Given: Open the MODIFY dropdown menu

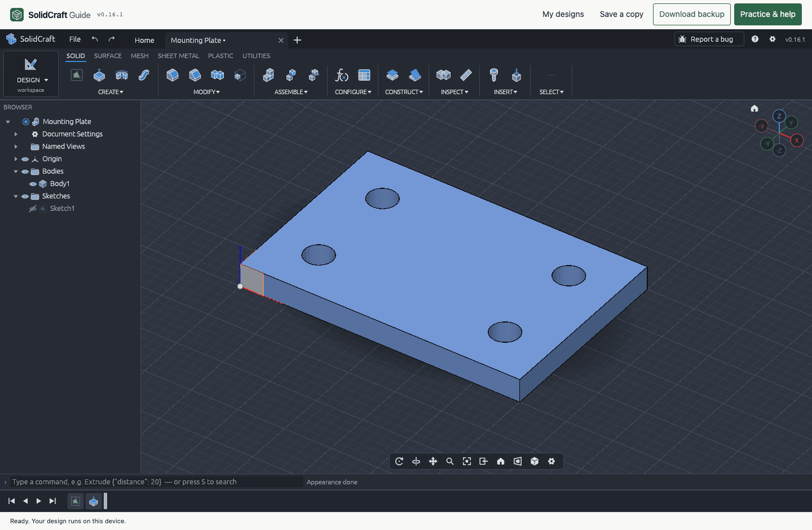Looking at the screenshot, I should [x=206, y=92].
